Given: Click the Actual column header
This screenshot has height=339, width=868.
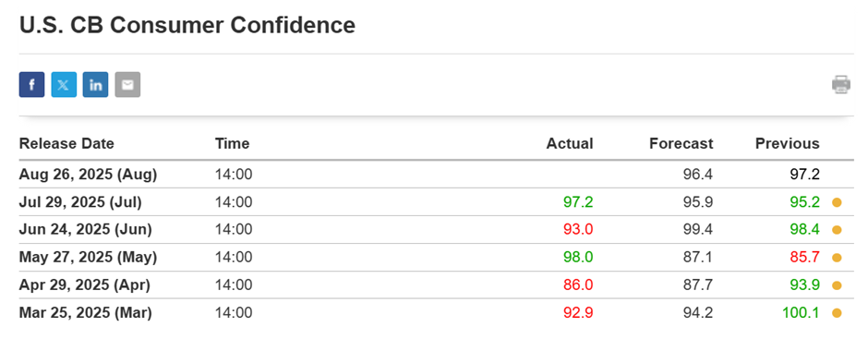Looking at the screenshot, I should click(x=570, y=144).
